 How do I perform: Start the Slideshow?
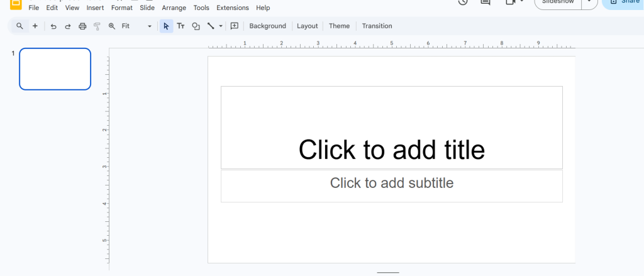coord(558,2)
